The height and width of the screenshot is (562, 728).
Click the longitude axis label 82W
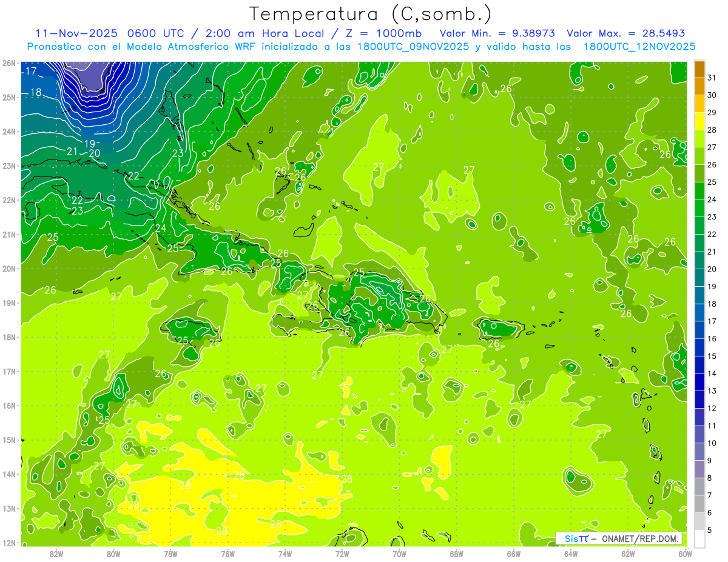click(x=56, y=554)
